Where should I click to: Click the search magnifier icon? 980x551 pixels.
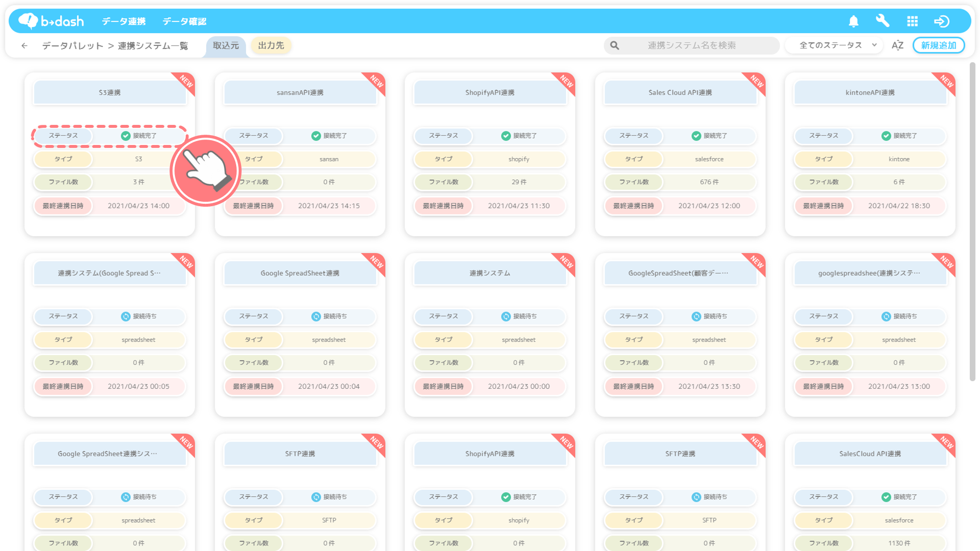[x=614, y=46]
